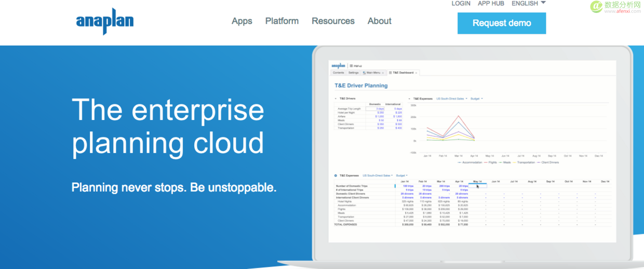The image size is (644, 269).
Task: Click the Jan 14 grid column header
Action: click(x=405, y=181)
